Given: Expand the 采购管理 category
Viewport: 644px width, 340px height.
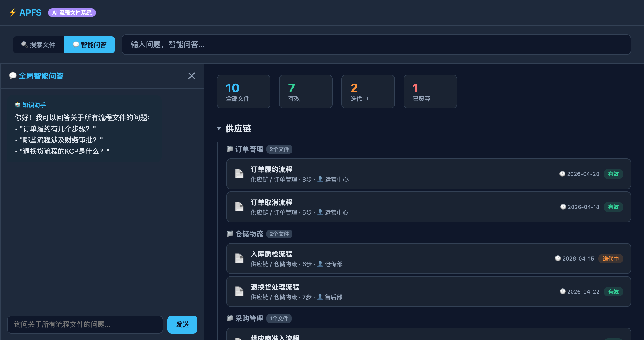Looking at the screenshot, I should (250, 319).
